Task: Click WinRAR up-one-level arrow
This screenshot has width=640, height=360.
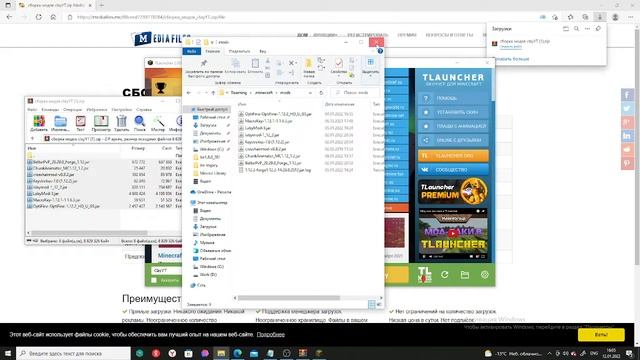Action: pyautogui.click(x=32, y=139)
